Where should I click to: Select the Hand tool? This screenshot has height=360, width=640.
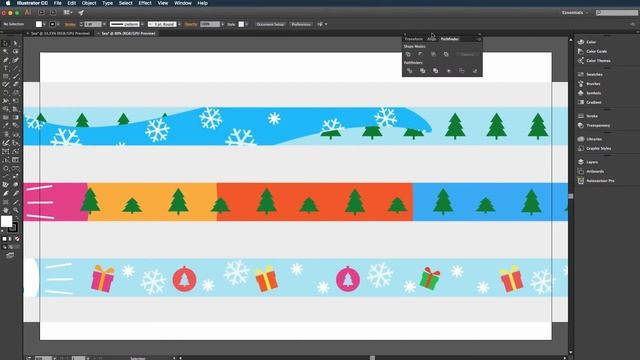click(x=5, y=210)
